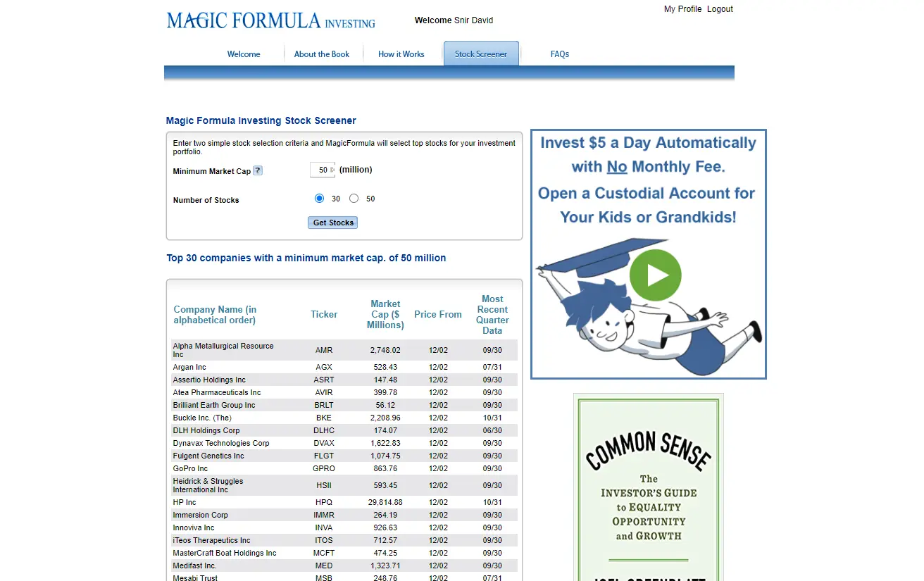Switch to the FAQs tab

(x=560, y=54)
